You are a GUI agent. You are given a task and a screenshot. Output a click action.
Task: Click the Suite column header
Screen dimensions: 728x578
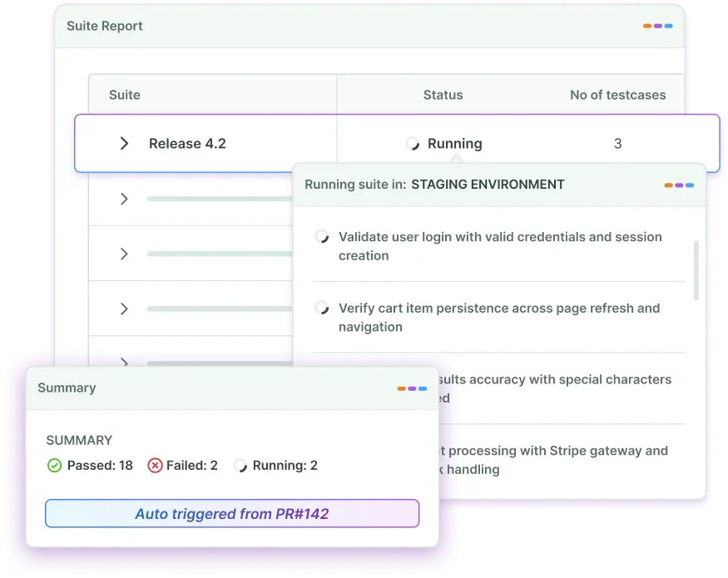[x=125, y=95]
